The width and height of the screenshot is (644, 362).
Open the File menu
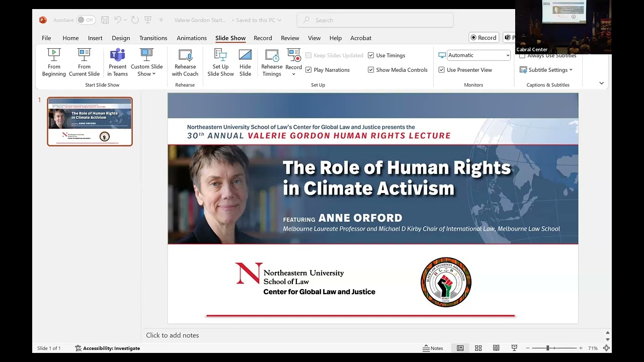pyautogui.click(x=46, y=38)
